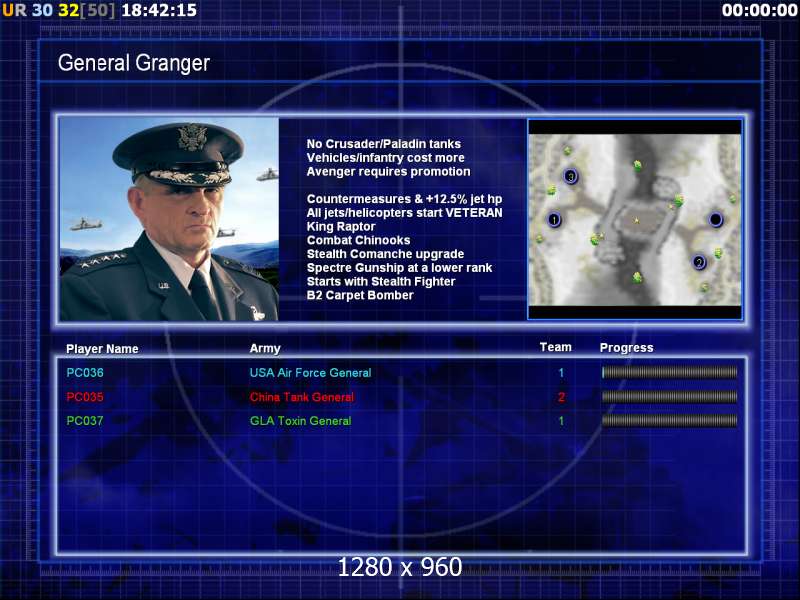Image resolution: width=800 pixels, height=600 pixels.
Task: Click 'No Crusader/Paladin tanks' line
Action: (384, 144)
